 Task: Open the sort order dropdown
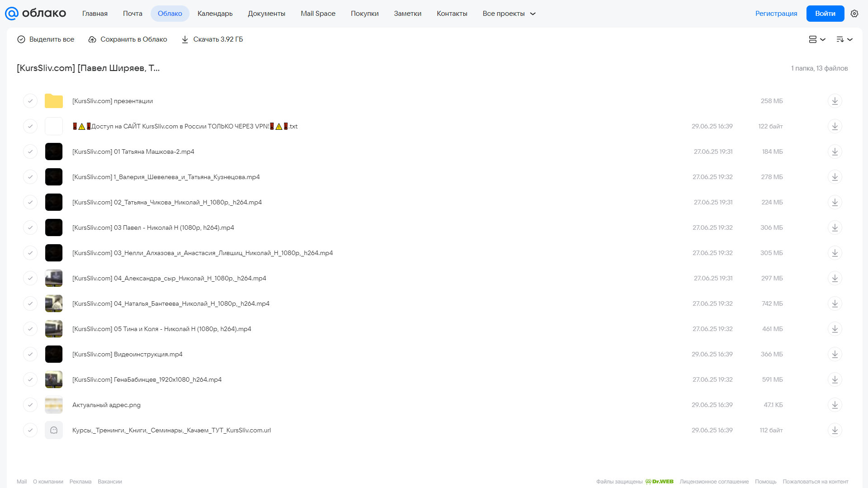[844, 39]
